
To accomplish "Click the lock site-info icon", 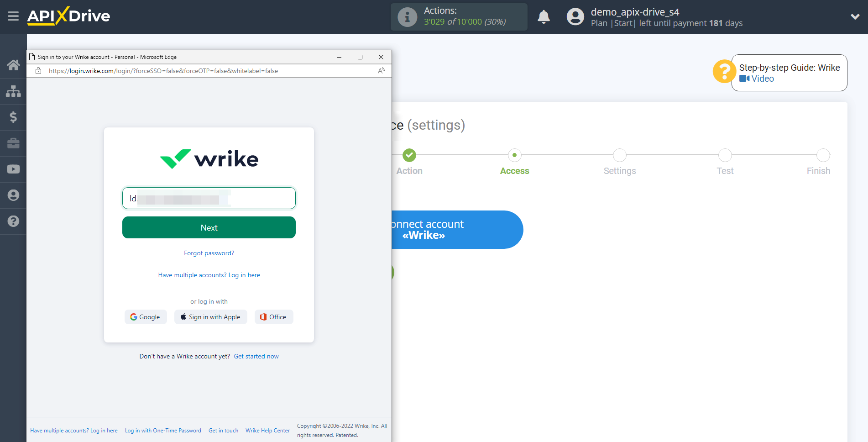I will (x=38, y=71).
